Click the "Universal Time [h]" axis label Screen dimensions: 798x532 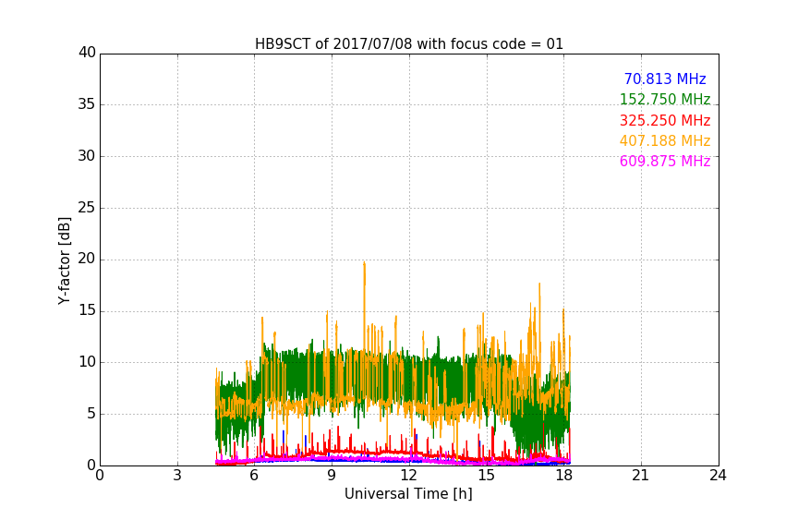pos(408,494)
